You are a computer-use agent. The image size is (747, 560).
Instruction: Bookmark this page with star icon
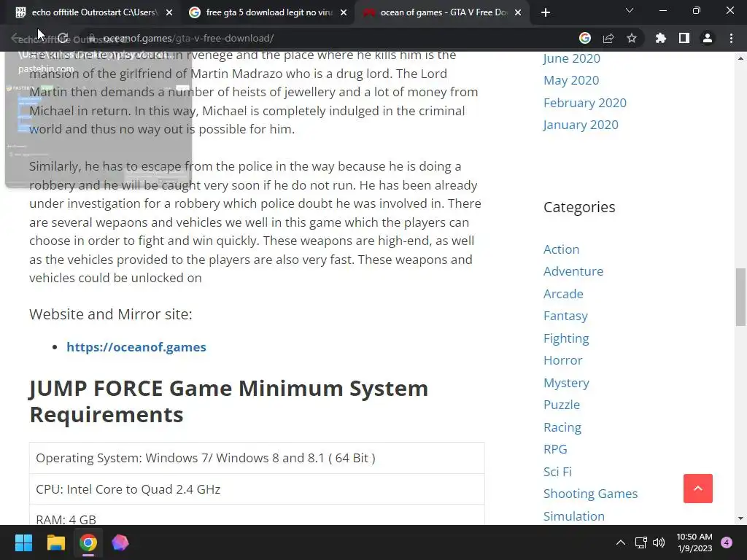pos(632,38)
